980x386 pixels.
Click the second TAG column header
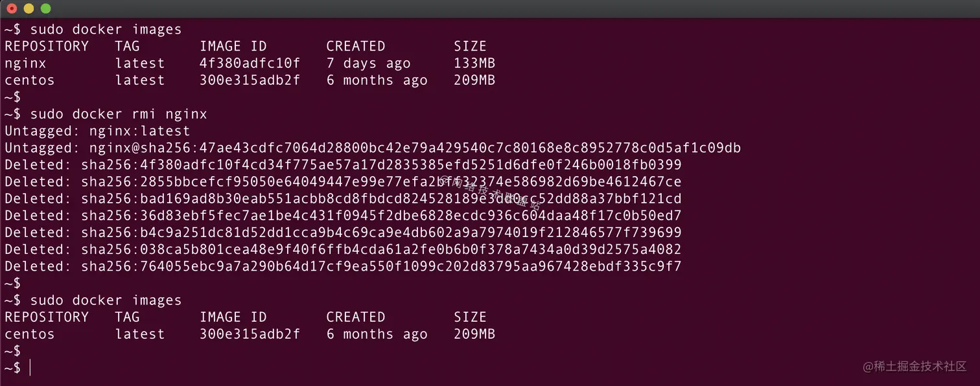click(127, 317)
